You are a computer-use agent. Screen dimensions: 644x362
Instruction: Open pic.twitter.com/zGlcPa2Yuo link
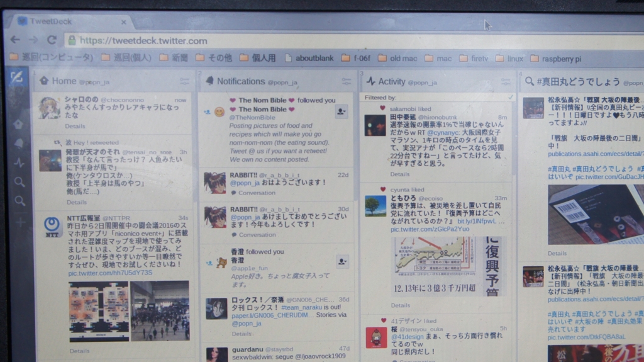430,229
